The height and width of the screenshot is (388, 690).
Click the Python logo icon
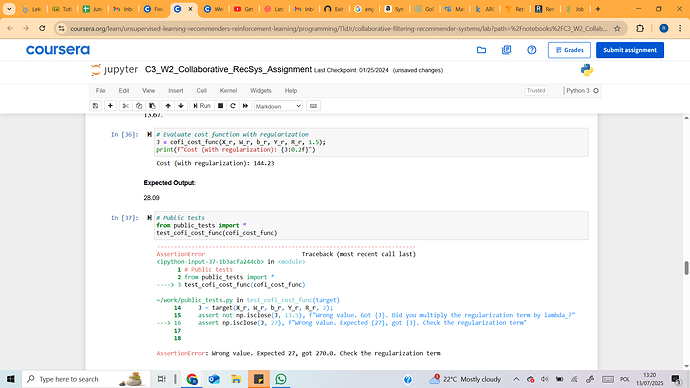(x=587, y=70)
